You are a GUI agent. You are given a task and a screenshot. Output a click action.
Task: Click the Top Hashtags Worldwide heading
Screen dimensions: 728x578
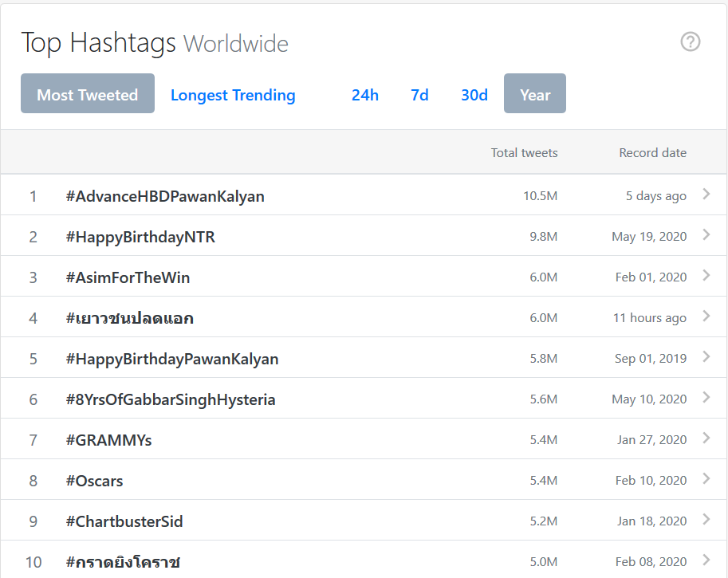(155, 43)
